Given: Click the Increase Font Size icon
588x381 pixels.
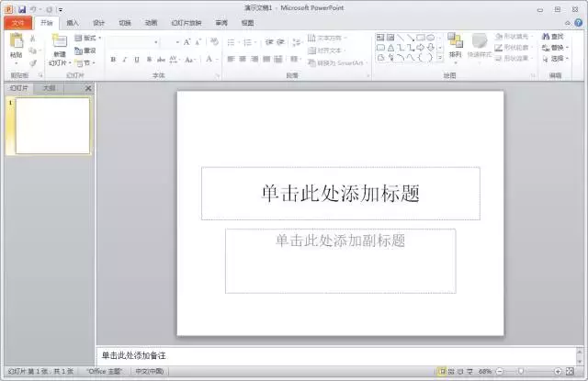Looking at the screenshot, I should pos(187,42).
